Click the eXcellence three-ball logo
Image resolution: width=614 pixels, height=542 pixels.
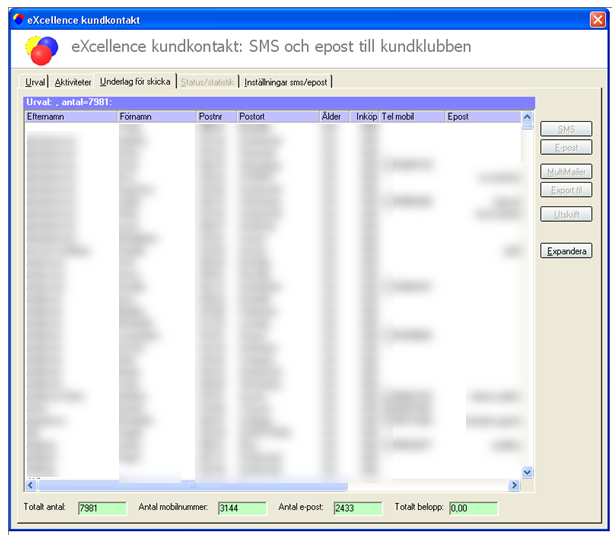(x=42, y=50)
